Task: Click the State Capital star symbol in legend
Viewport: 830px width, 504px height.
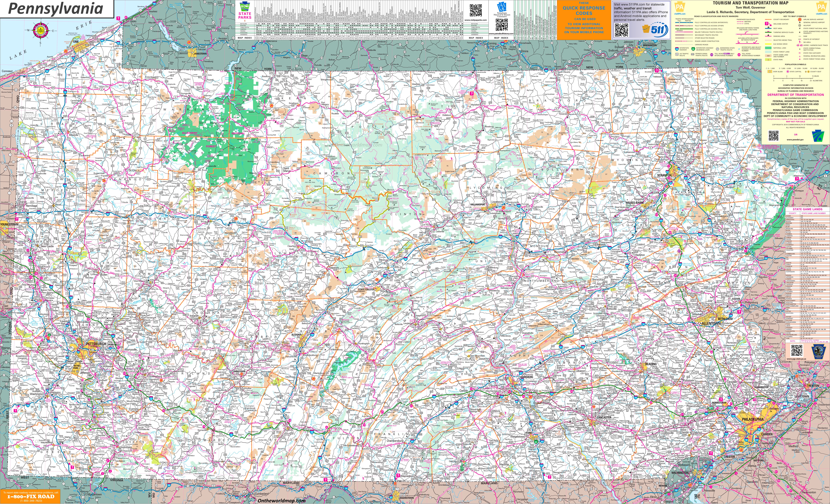Action: (x=788, y=72)
